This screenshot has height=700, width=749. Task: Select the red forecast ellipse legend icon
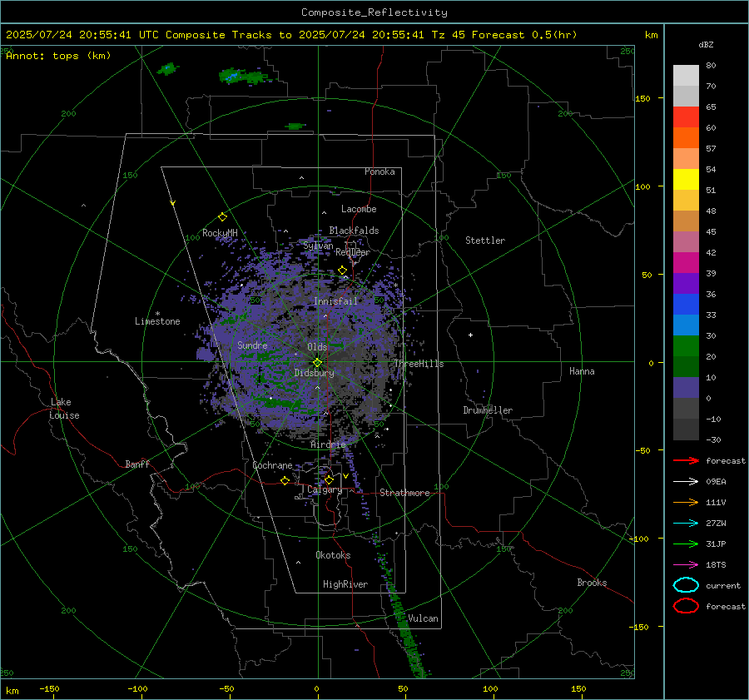pyautogui.click(x=686, y=606)
